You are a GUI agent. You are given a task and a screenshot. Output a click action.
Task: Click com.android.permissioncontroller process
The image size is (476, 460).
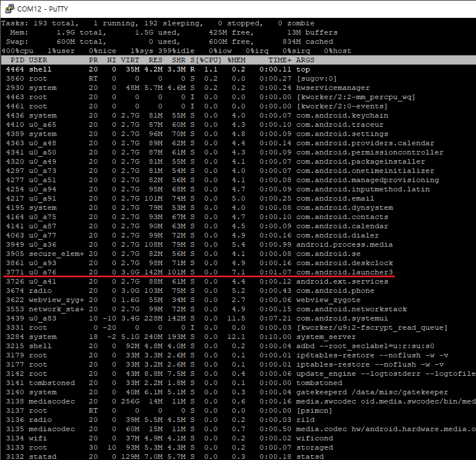point(370,152)
